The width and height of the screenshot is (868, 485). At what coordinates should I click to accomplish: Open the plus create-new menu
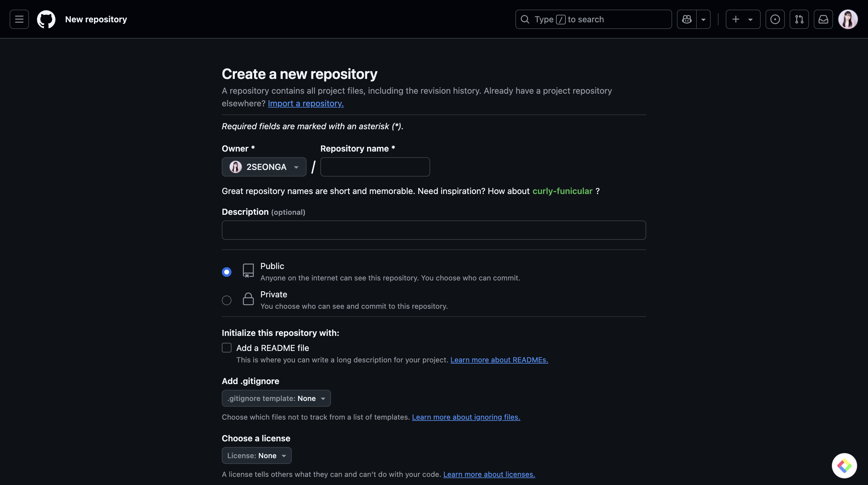743,19
